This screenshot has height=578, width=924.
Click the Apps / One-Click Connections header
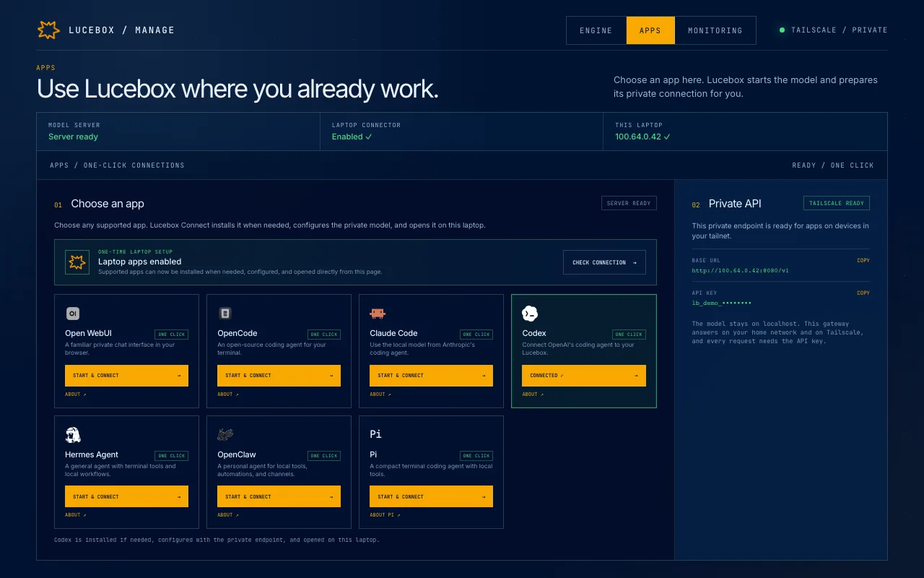tap(117, 165)
